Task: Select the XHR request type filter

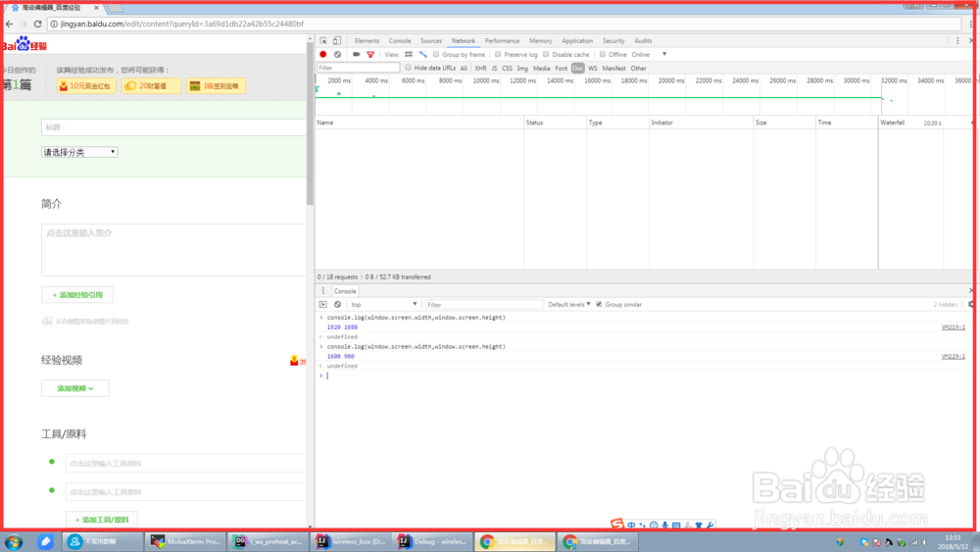Action: tap(480, 68)
